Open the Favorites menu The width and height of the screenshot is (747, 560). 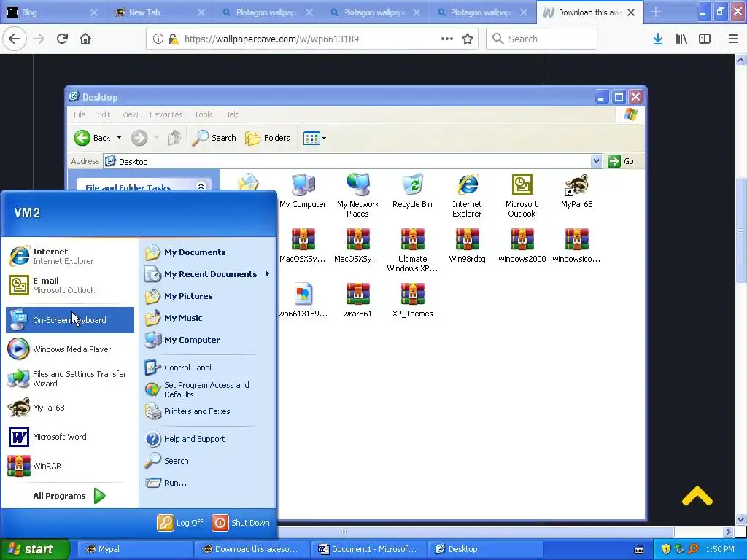coord(166,114)
